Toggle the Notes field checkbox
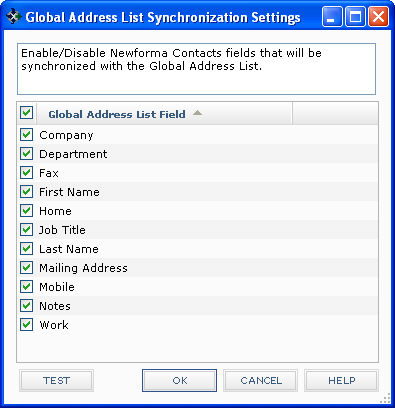 (26, 306)
